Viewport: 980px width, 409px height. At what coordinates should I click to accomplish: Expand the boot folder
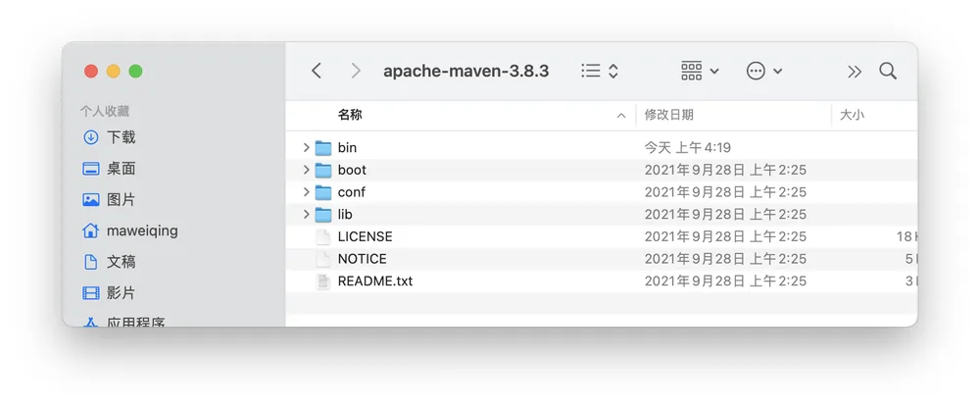click(306, 170)
